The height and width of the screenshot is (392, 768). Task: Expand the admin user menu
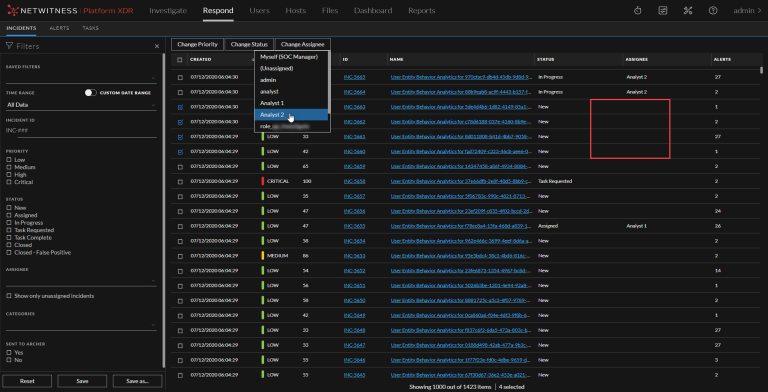tap(747, 10)
